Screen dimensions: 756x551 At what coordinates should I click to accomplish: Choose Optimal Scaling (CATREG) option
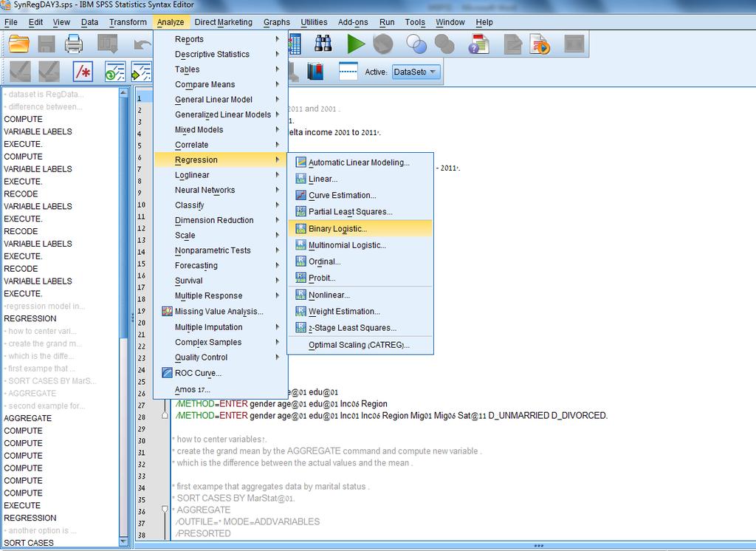(x=360, y=345)
